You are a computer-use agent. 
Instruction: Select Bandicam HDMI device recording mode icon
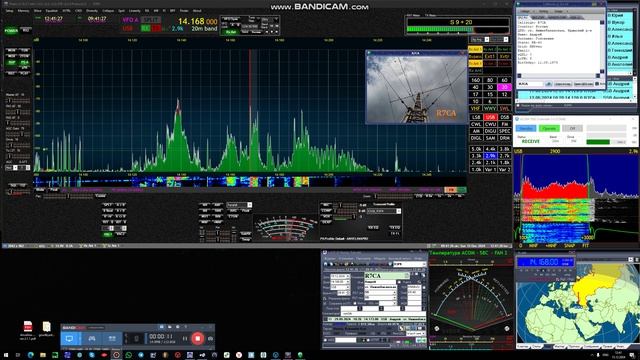pyautogui.click(x=112, y=339)
